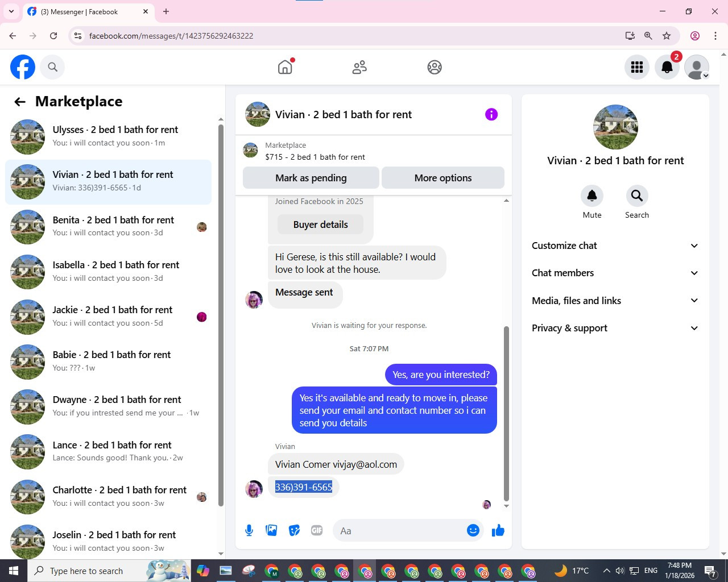
Task: Open the notifications bell with badge
Action: [x=667, y=67]
